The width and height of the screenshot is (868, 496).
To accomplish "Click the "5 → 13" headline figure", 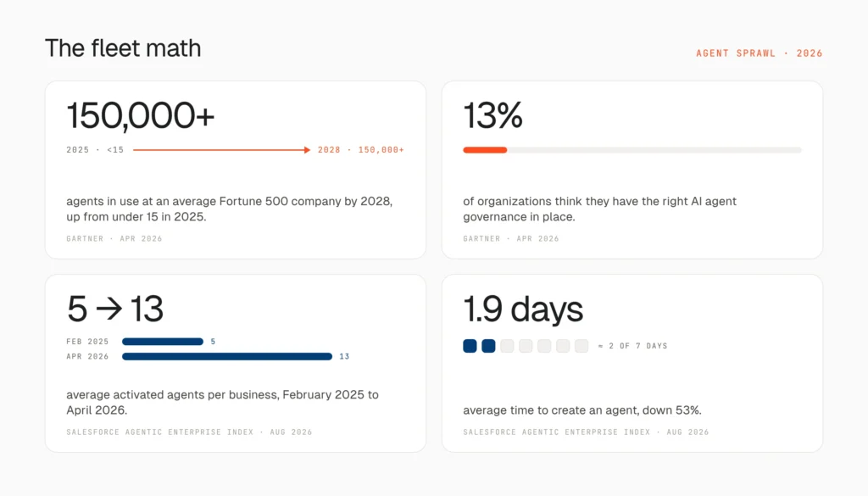I will (x=115, y=309).
